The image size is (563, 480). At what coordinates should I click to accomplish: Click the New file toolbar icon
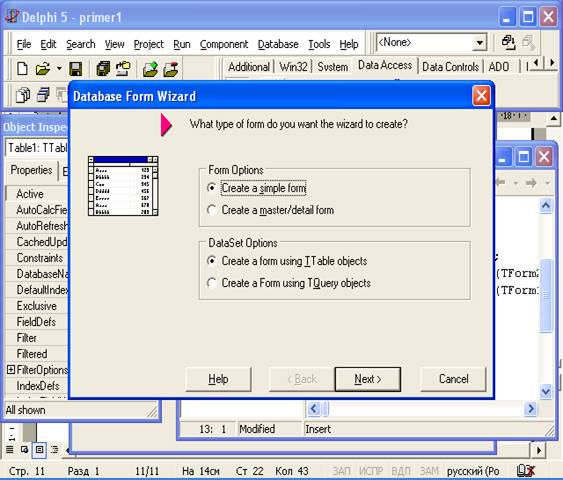point(22,69)
